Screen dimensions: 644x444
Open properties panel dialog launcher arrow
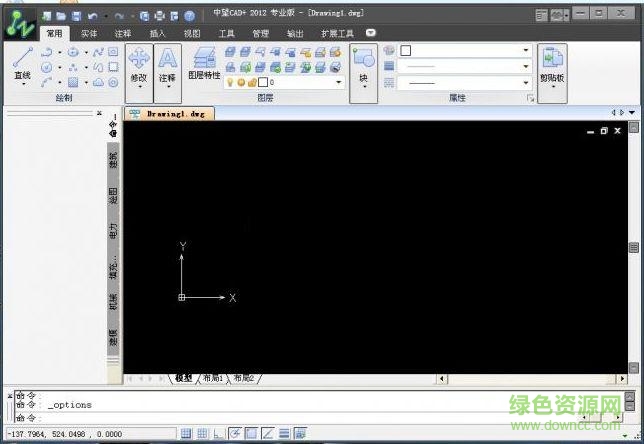(x=530, y=98)
